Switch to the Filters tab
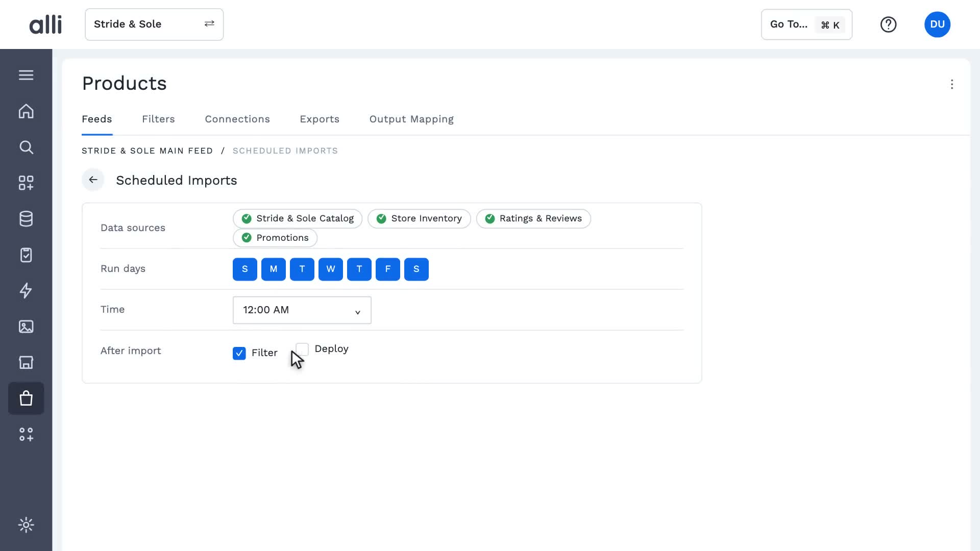This screenshot has height=551, width=980. coord(158,119)
